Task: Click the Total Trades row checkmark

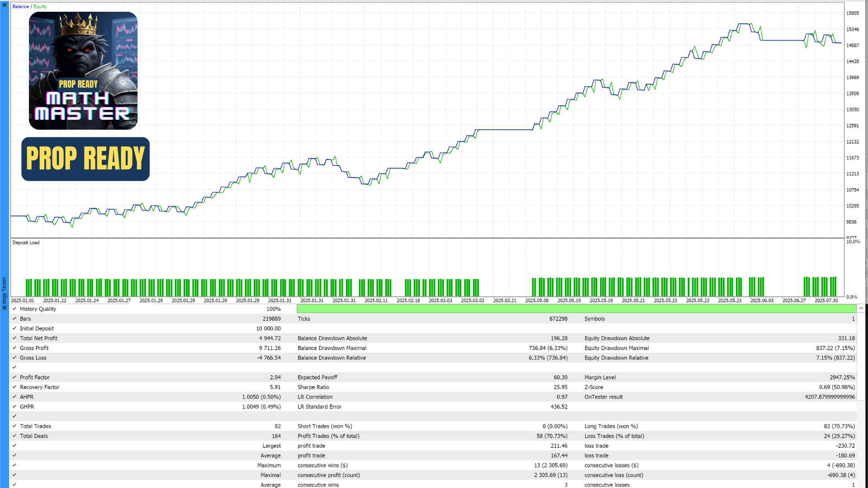Action: [14, 426]
